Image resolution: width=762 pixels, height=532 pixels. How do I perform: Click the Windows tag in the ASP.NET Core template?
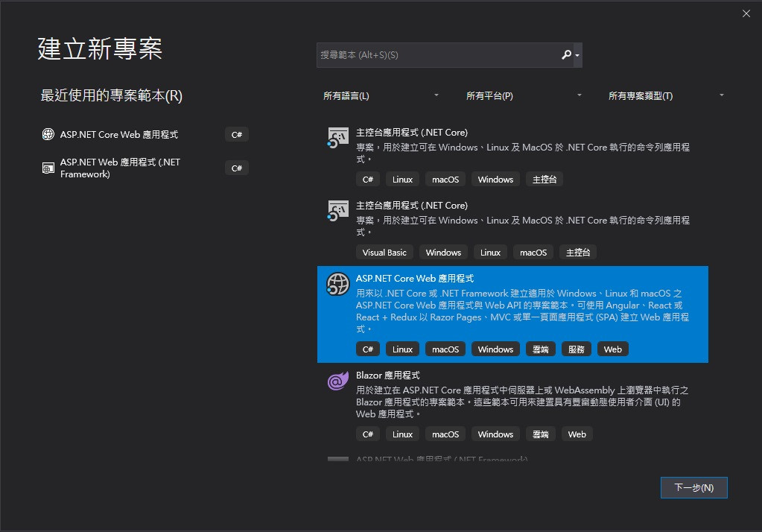tap(495, 349)
